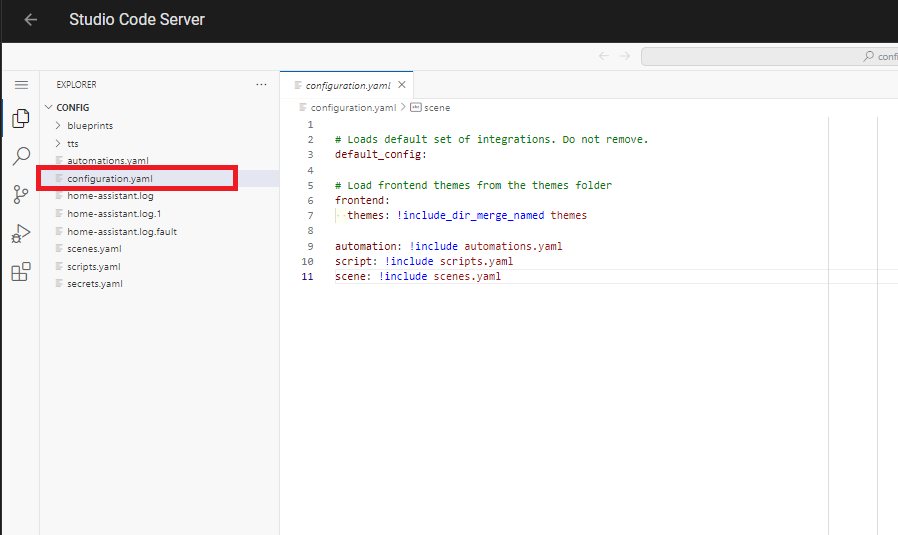Viewport: 898px width, 535px height.
Task: Click the Go Forward navigation arrow
Action: 625,56
